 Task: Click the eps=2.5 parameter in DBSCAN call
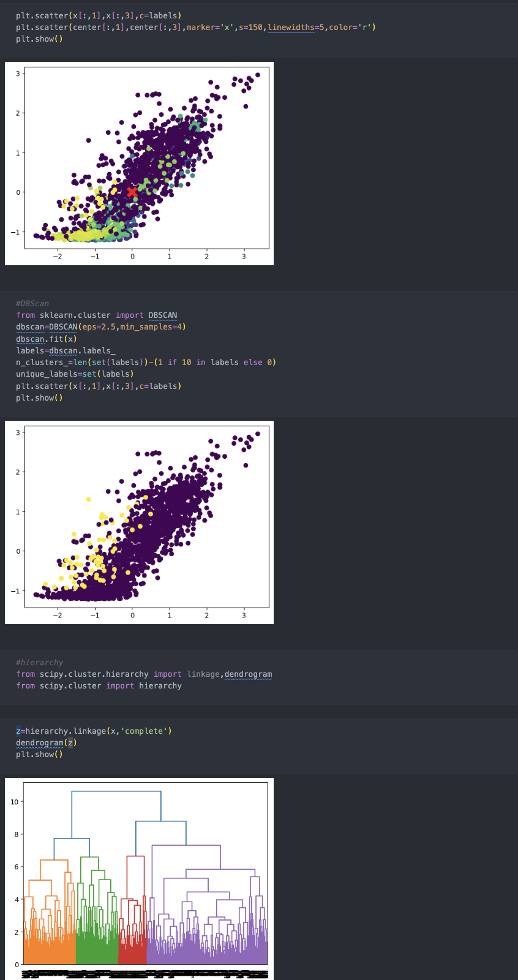99,326
